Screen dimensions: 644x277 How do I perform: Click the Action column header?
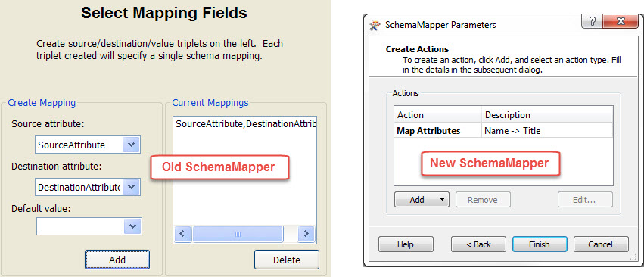(438, 115)
